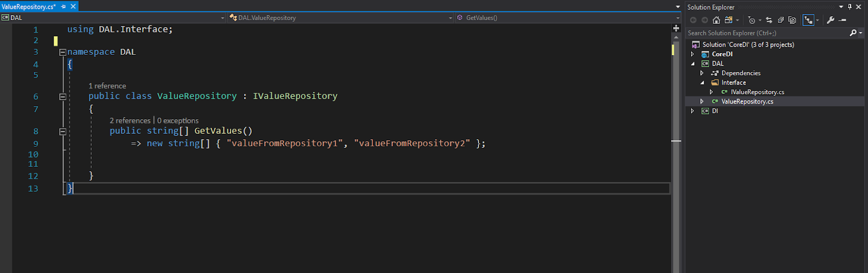Click the '1 reference' CodeLens link
Image resolution: width=868 pixels, height=273 pixels.
(107, 86)
